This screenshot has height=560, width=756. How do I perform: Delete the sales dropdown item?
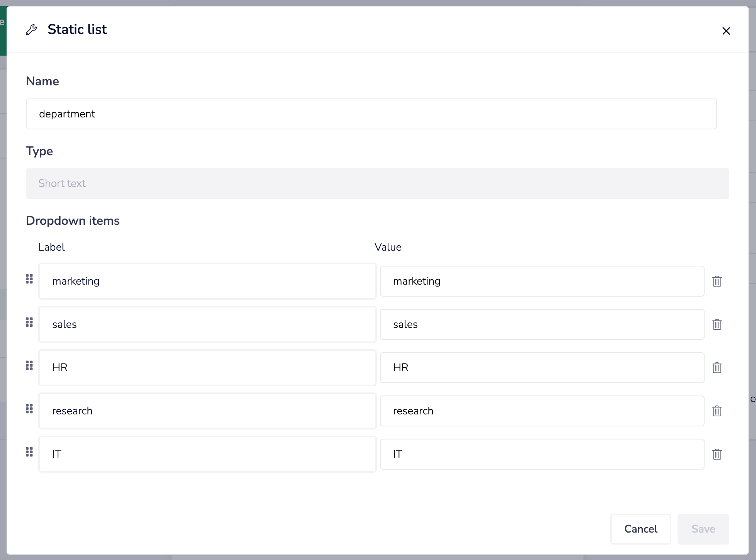click(x=717, y=324)
